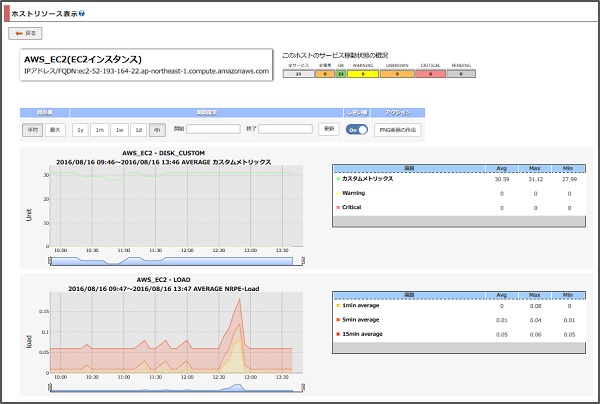
Task: Click the 30.59 average value
Action: [x=502, y=179]
